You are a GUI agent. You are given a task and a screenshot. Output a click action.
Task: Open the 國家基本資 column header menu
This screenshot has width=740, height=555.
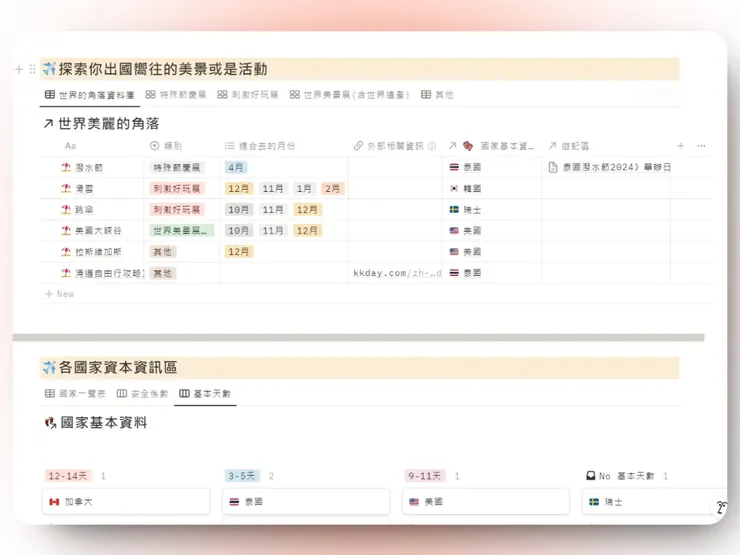tap(492, 146)
